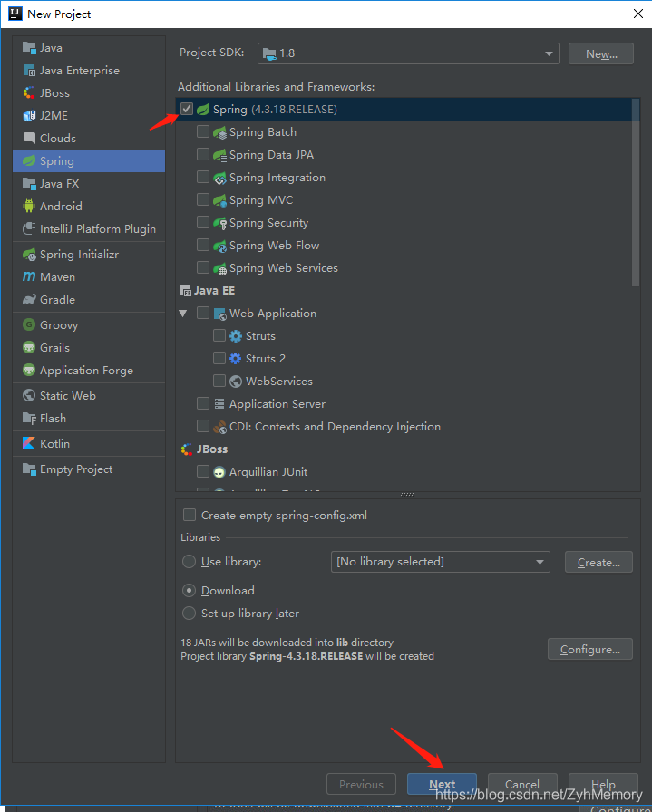
Task: Click the J2ME icon
Action: (x=29, y=115)
